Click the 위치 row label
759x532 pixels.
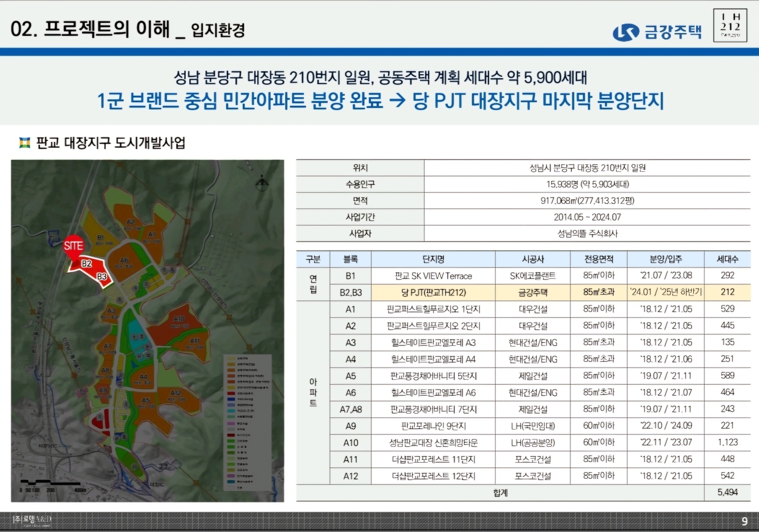360,168
